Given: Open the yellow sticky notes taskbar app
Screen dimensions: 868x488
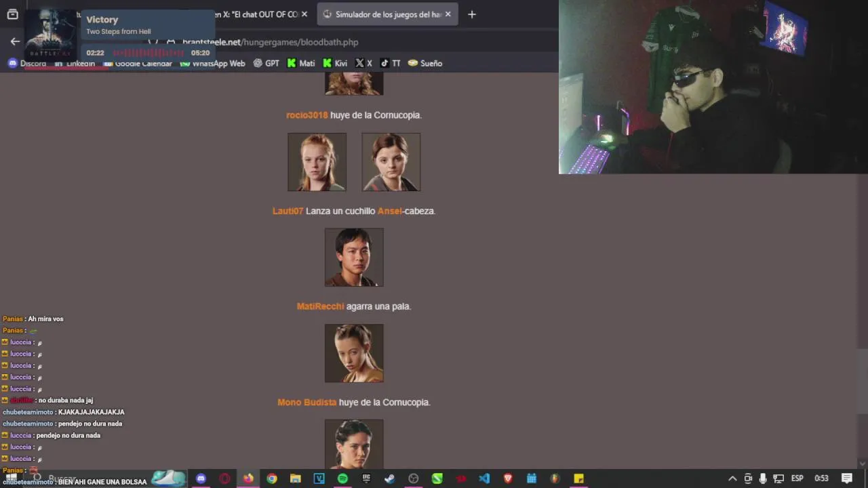Looking at the screenshot, I should 578,479.
